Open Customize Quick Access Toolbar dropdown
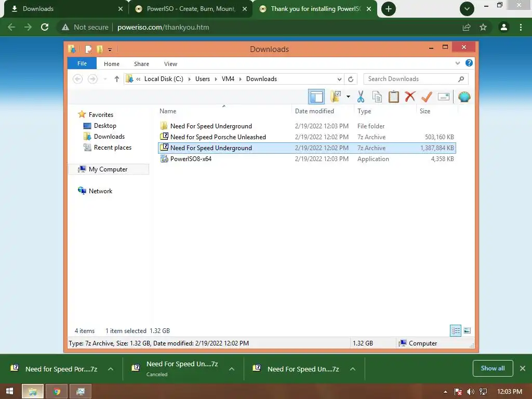The height and width of the screenshot is (399, 532). point(110,49)
